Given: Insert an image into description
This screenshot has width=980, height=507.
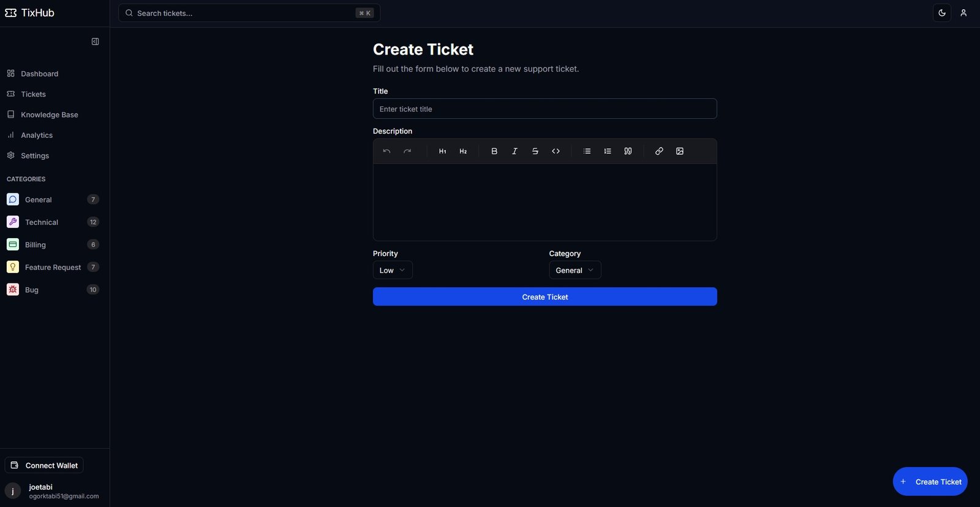Looking at the screenshot, I should [x=680, y=151].
